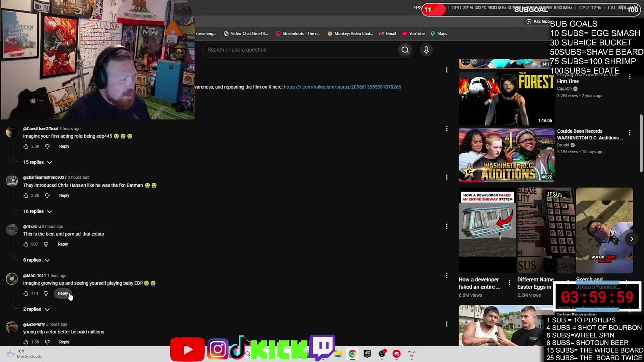Image resolution: width=644 pixels, height=362 pixels.
Task: Open the CaseOh channel link
Action: (x=564, y=89)
